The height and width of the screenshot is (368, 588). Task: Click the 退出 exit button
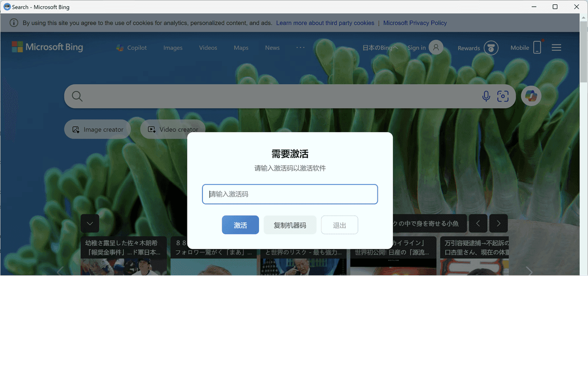[340, 225]
